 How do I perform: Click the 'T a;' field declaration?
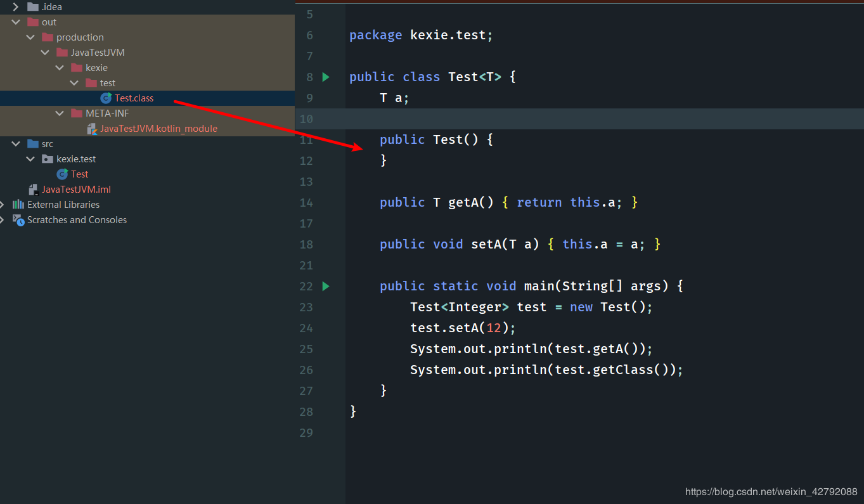tap(394, 98)
